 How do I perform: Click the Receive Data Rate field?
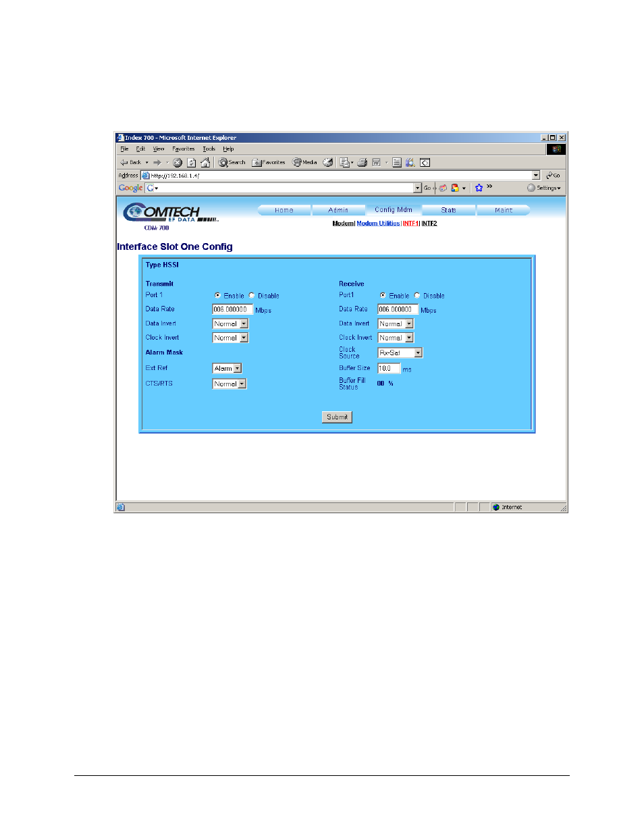coord(398,309)
